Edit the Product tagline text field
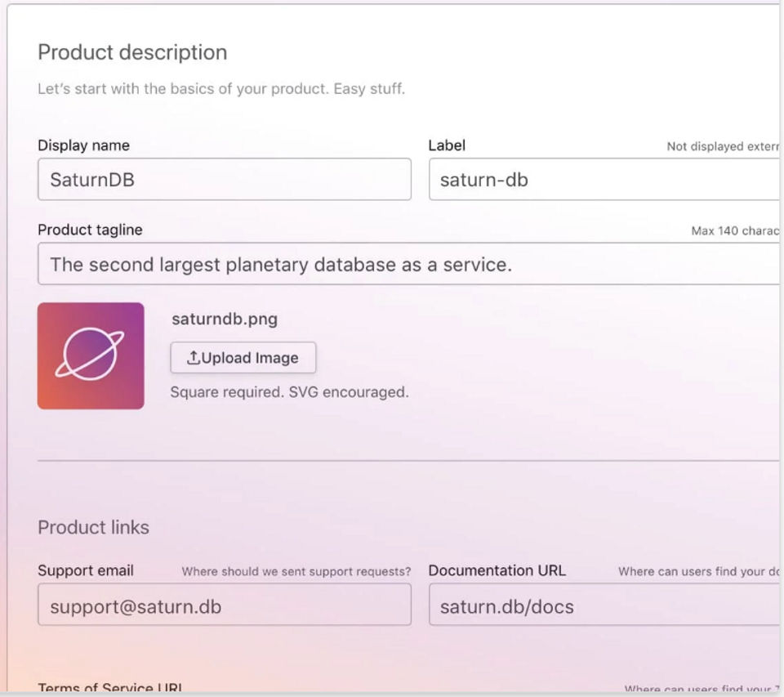The width and height of the screenshot is (784, 697). (x=408, y=264)
